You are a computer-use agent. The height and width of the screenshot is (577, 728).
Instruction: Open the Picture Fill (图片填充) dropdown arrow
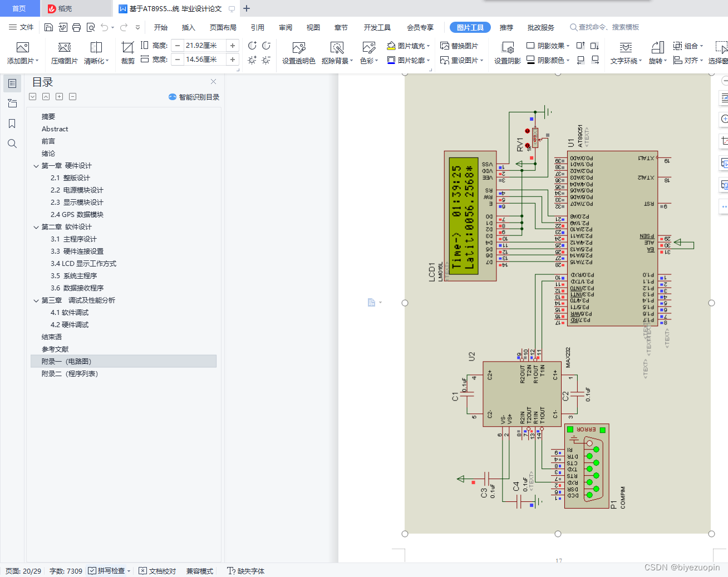click(x=429, y=46)
